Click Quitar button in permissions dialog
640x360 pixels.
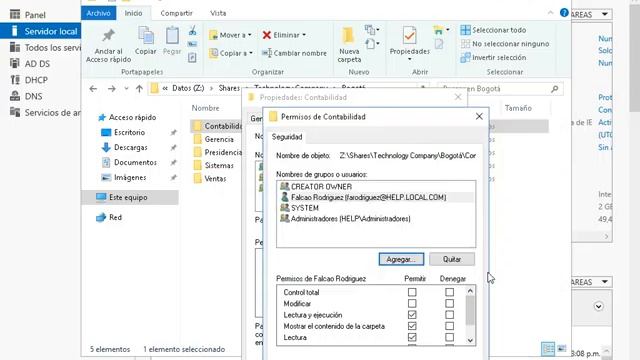pyautogui.click(x=452, y=259)
